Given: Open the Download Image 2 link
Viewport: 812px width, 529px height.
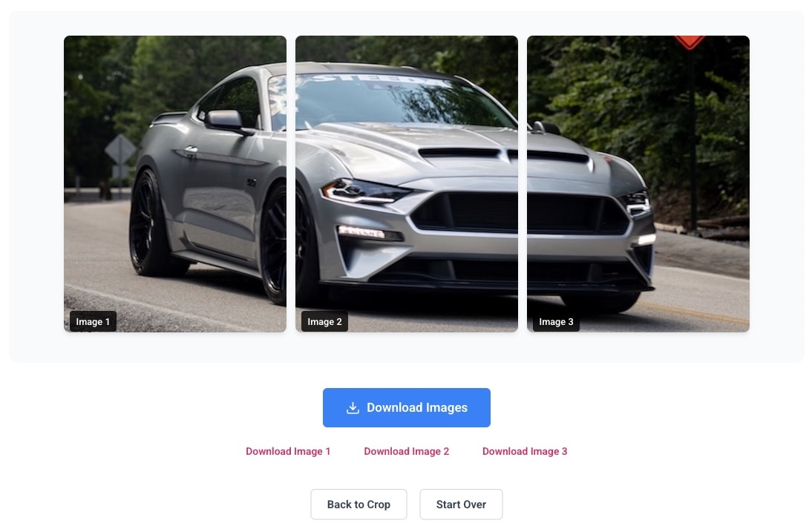Looking at the screenshot, I should coord(407,451).
